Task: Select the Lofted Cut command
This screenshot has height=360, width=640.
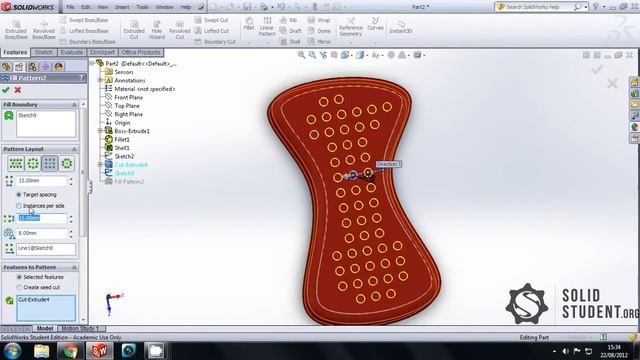Action: (x=211, y=31)
